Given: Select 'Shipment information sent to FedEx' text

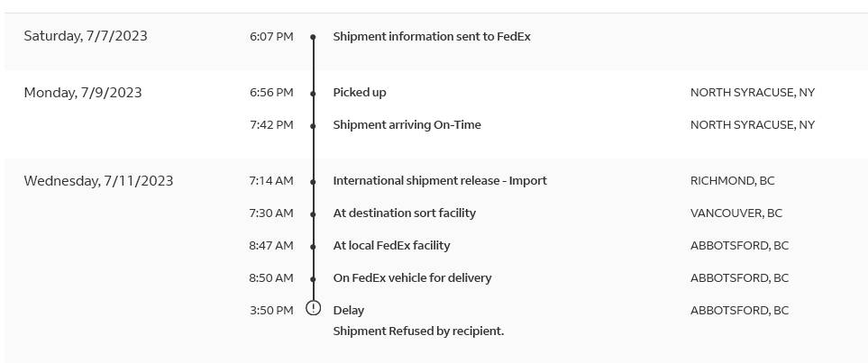Looking at the screenshot, I should pyautogui.click(x=432, y=37).
